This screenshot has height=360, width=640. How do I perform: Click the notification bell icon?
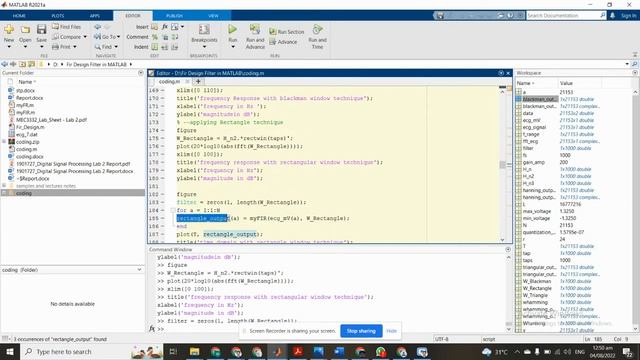pyautogui.click(x=612, y=16)
